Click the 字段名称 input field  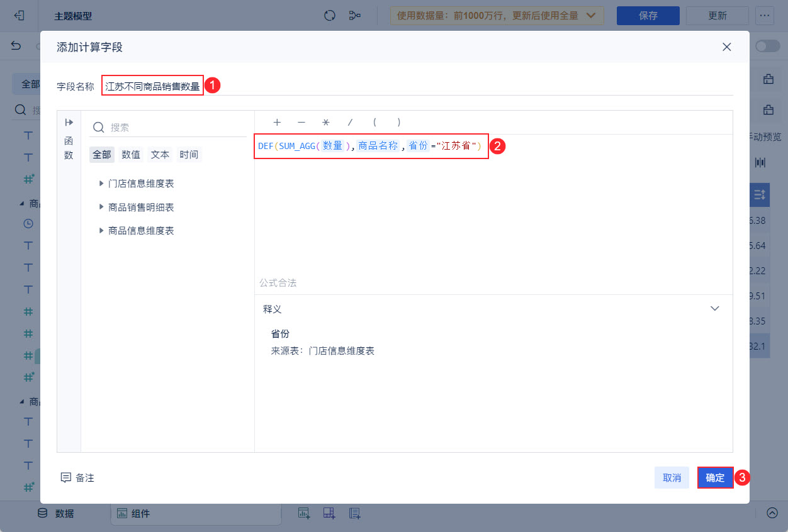[417, 86]
